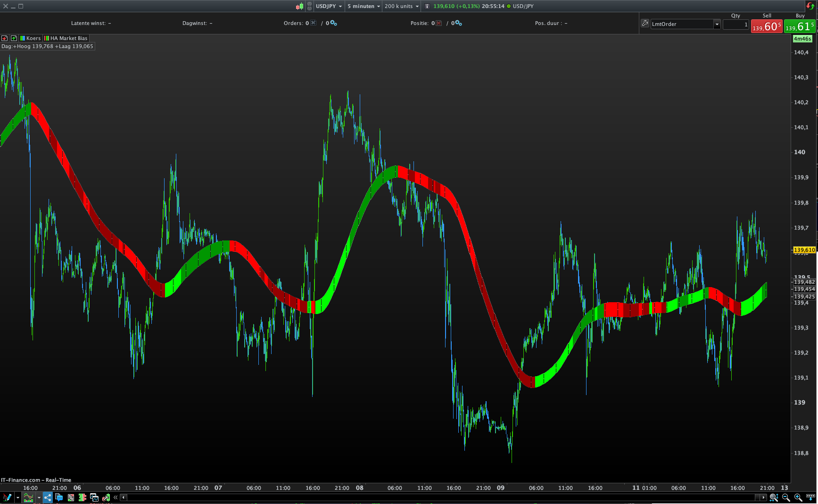Click the Qty input field

735,24
